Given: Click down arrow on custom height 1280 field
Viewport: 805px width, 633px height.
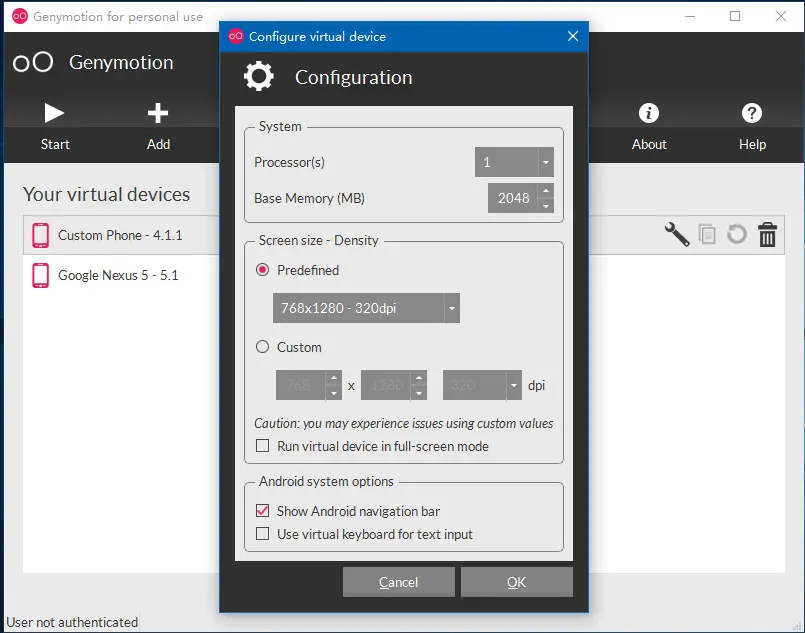Looking at the screenshot, I should click(419, 393).
